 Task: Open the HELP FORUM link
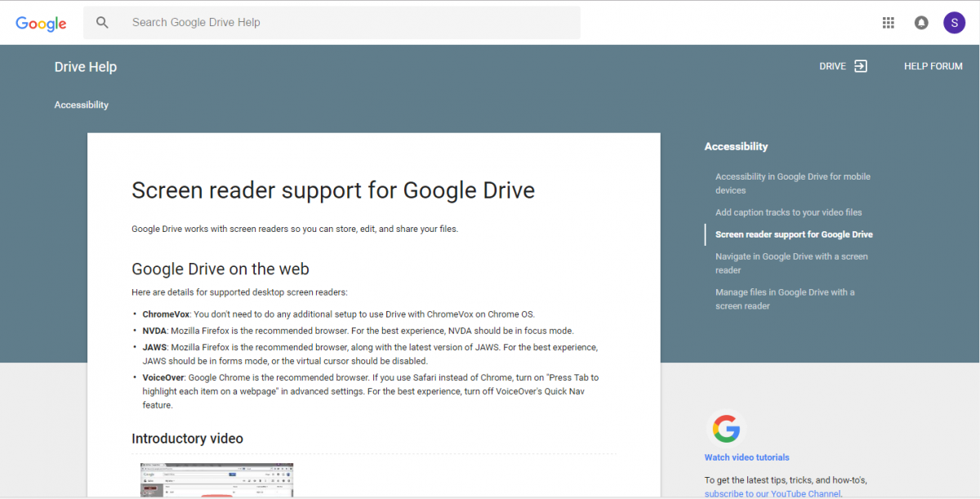coord(933,66)
